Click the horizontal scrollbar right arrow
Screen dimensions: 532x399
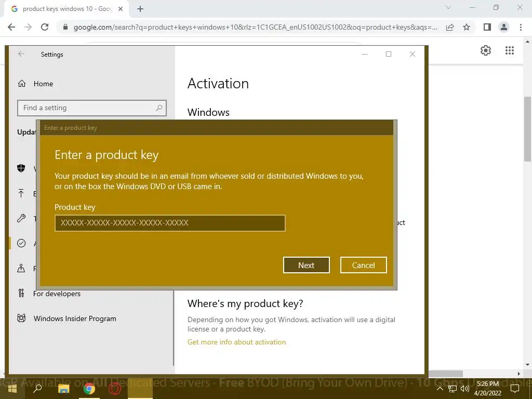point(519,374)
